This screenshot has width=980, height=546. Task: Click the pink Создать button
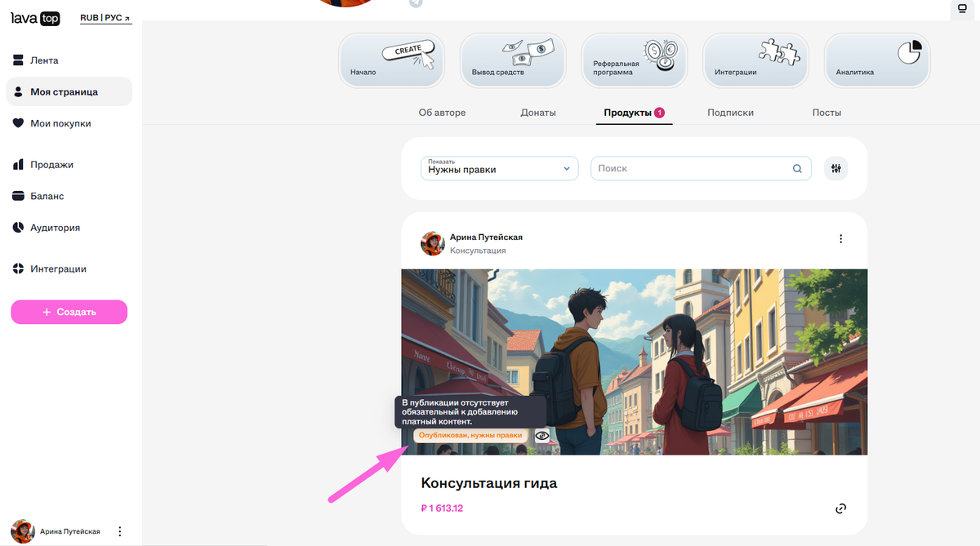coord(69,312)
